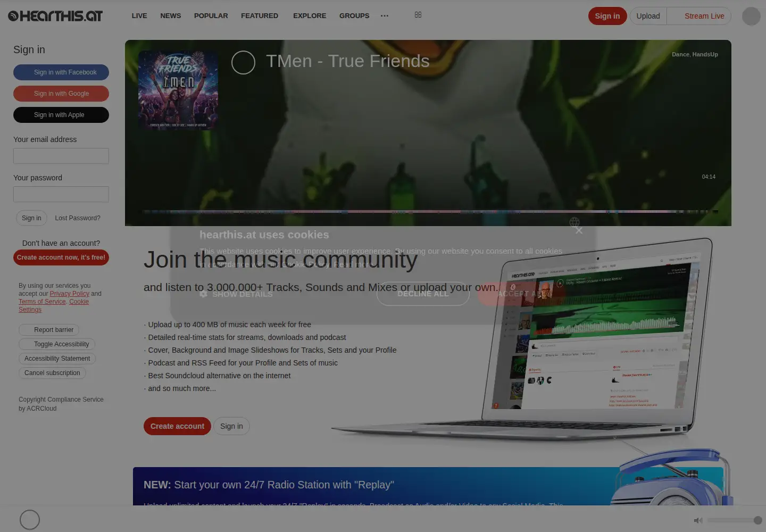Click "Create account now, it's free!"

coord(61,257)
